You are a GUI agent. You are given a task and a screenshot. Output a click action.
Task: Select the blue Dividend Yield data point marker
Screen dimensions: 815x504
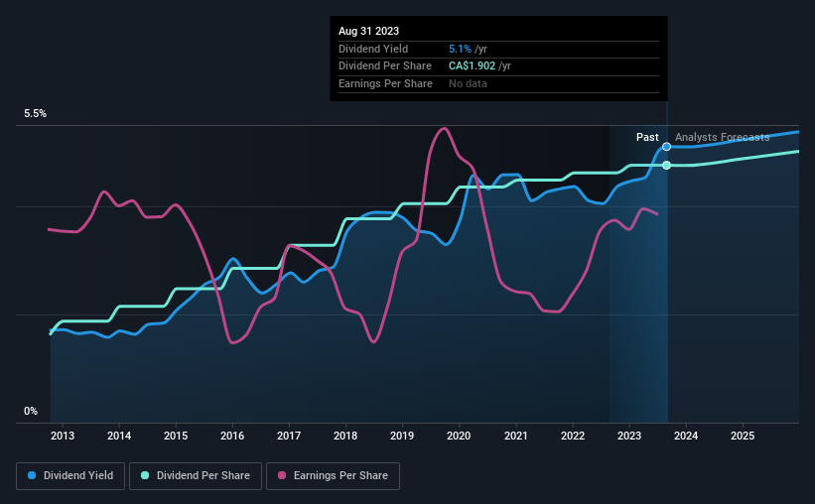pyautogui.click(x=666, y=147)
